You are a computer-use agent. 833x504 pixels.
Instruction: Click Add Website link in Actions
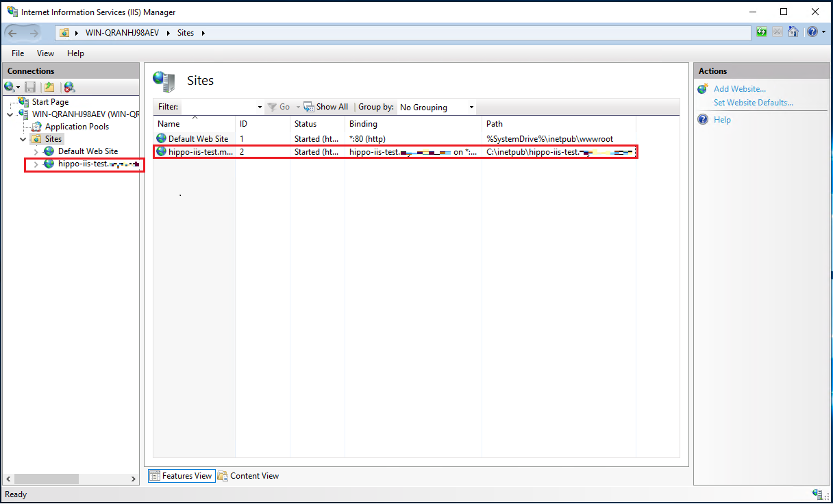click(x=740, y=89)
